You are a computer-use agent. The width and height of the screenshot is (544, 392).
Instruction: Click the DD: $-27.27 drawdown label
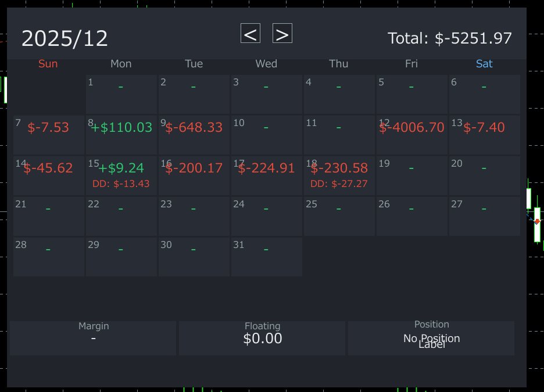(x=339, y=184)
